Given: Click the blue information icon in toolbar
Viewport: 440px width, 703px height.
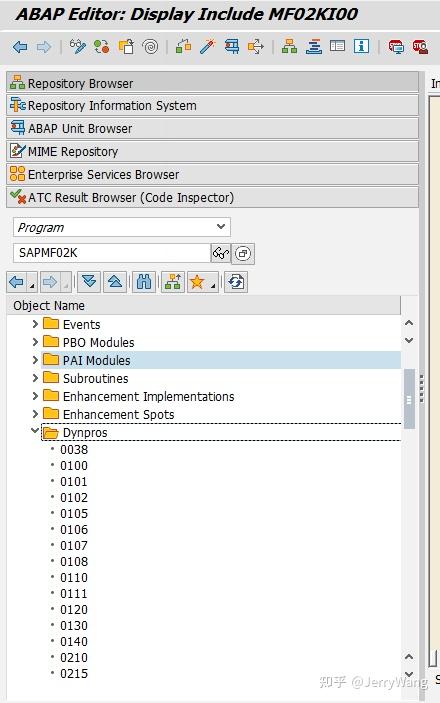Looking at the screenshot, I should coord(361,47).
